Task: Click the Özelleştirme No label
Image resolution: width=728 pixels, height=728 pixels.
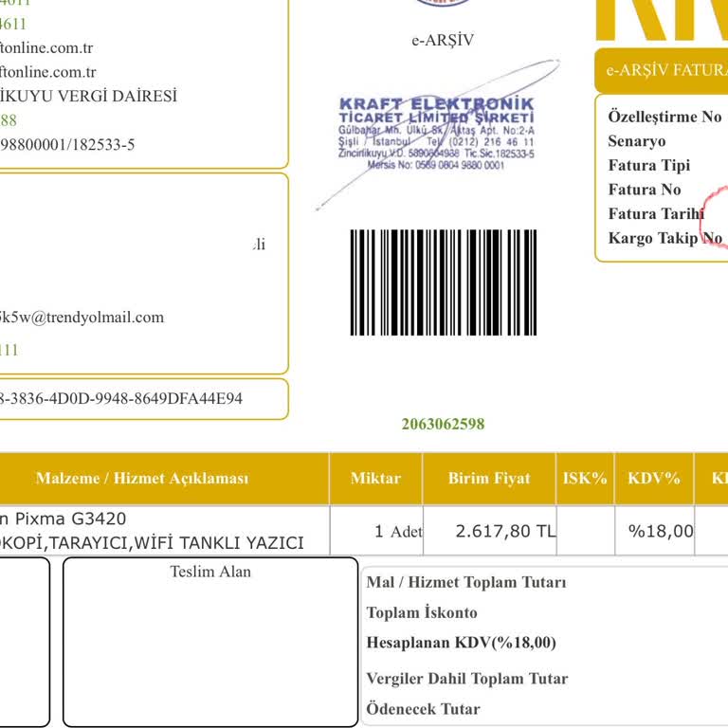Action: [x=664, y=117]
